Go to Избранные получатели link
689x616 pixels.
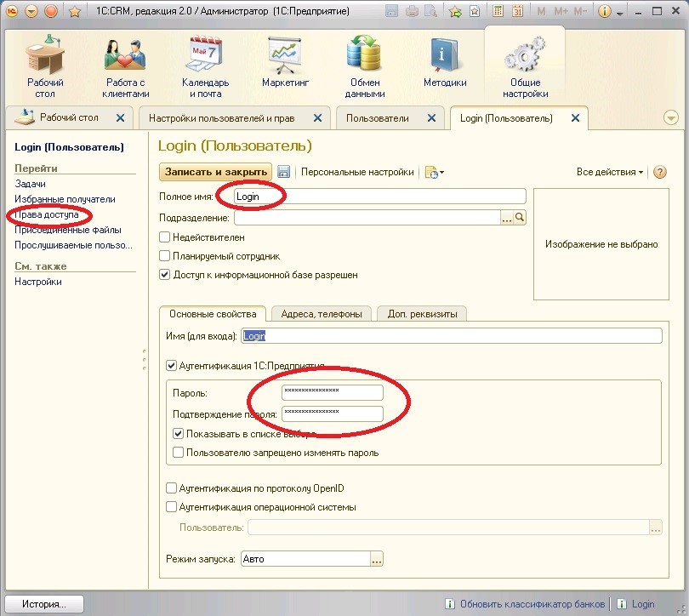pos(65,199)
